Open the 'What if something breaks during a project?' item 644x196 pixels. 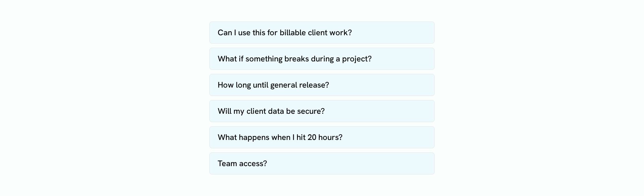[x=322, y=59]
